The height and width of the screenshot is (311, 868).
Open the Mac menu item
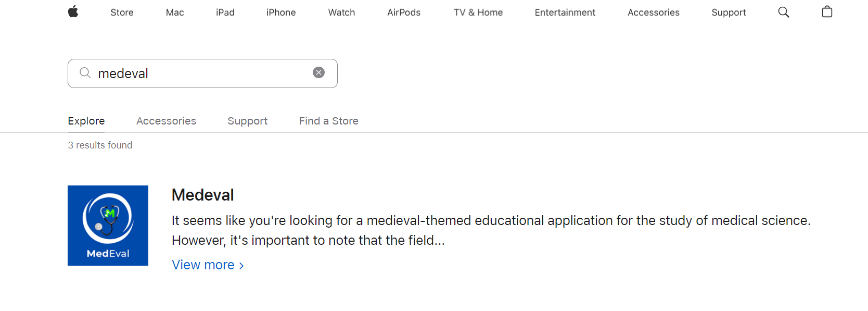pos(175,13)
